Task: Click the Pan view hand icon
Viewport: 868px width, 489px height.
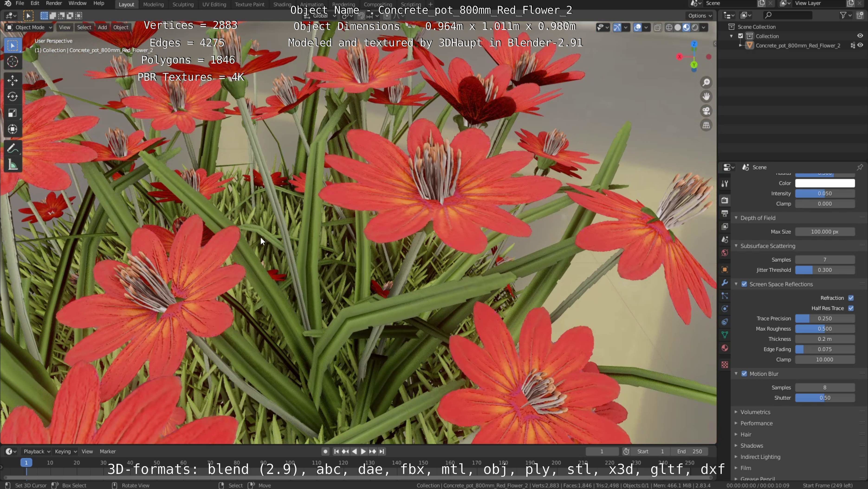Action: tap(706, 97)
